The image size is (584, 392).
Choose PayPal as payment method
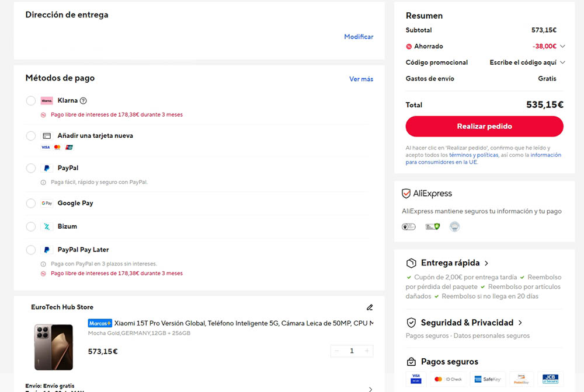31,168
